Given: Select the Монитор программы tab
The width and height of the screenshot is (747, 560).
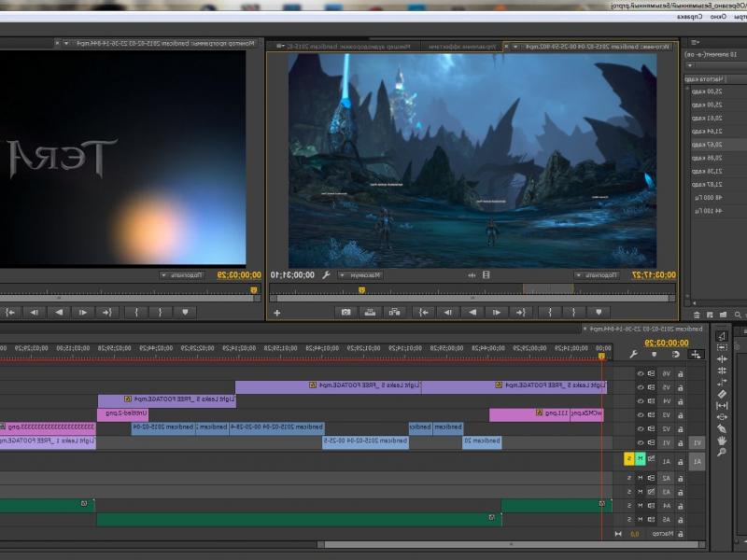Looking at the screenshot, I should pyautogui.click(x=165, y=43).
